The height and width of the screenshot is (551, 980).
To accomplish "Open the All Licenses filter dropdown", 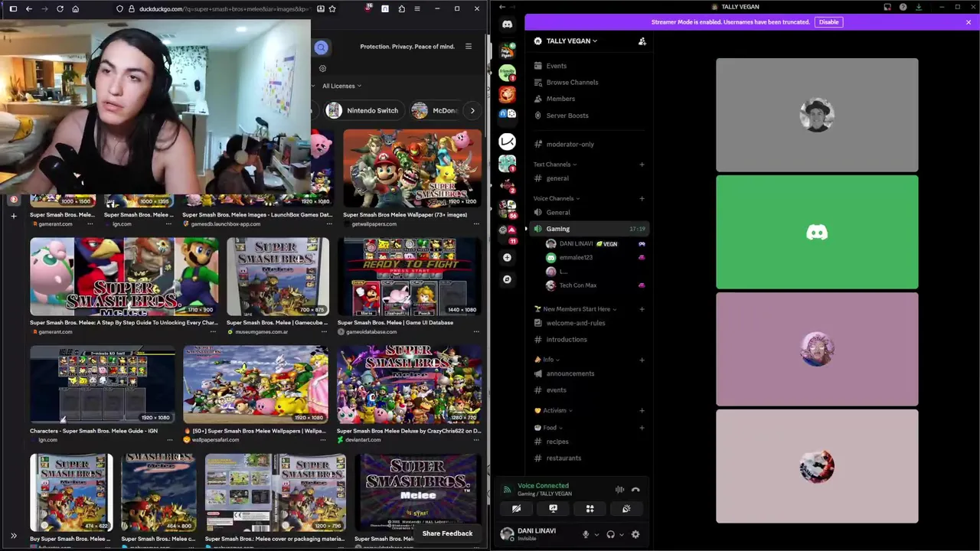I will 341,86.
